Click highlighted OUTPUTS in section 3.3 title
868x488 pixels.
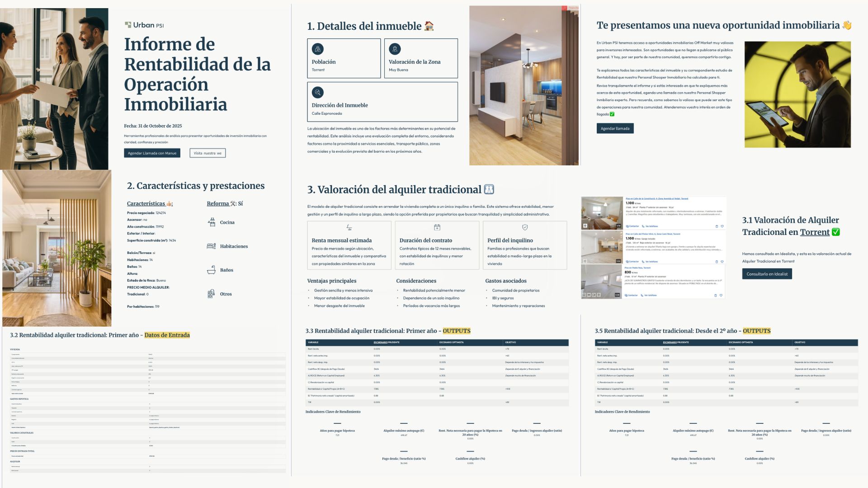[x=456, y=331]
